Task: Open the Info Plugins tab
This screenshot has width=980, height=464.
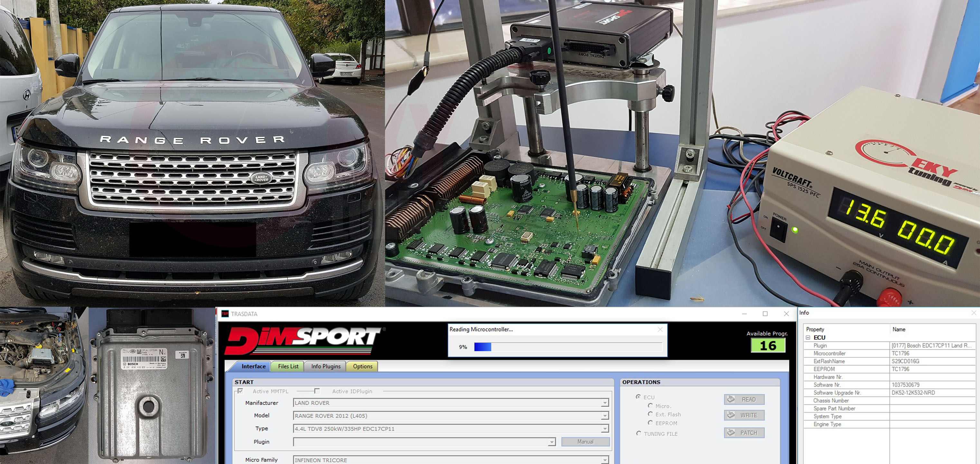Action: [x=326, y=366]
